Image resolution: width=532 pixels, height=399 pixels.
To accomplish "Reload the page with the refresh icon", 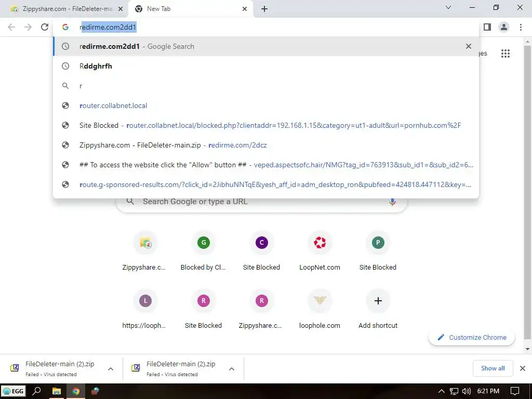I will 45,27.
